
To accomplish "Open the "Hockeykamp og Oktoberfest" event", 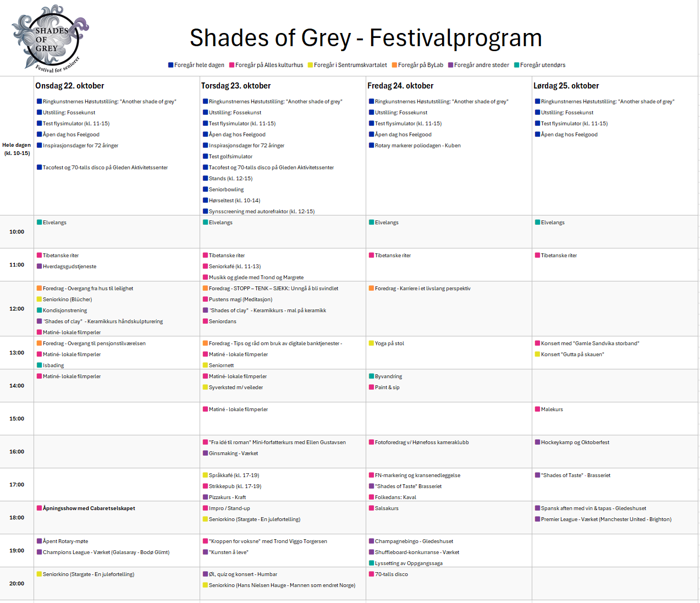I will (575, 442).
